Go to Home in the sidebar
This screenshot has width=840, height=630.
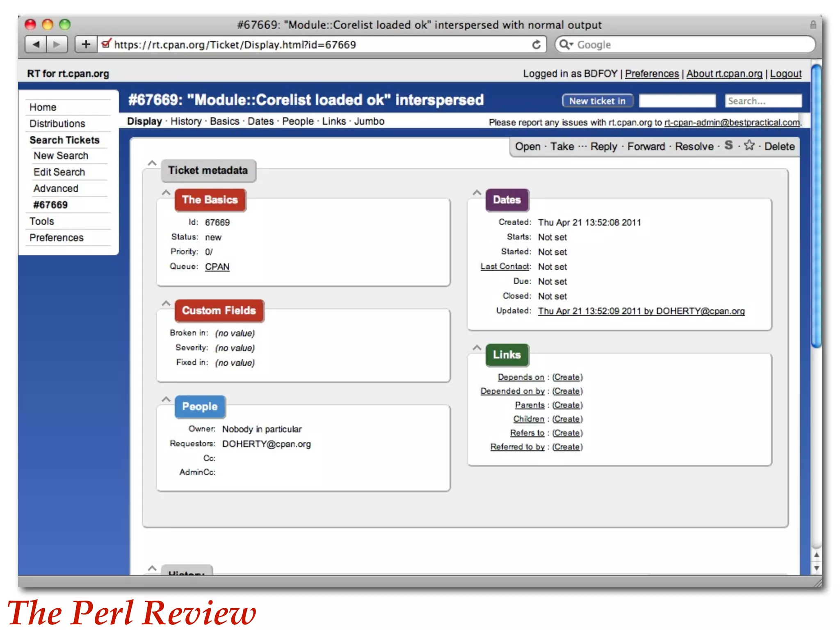coord(43,107)
